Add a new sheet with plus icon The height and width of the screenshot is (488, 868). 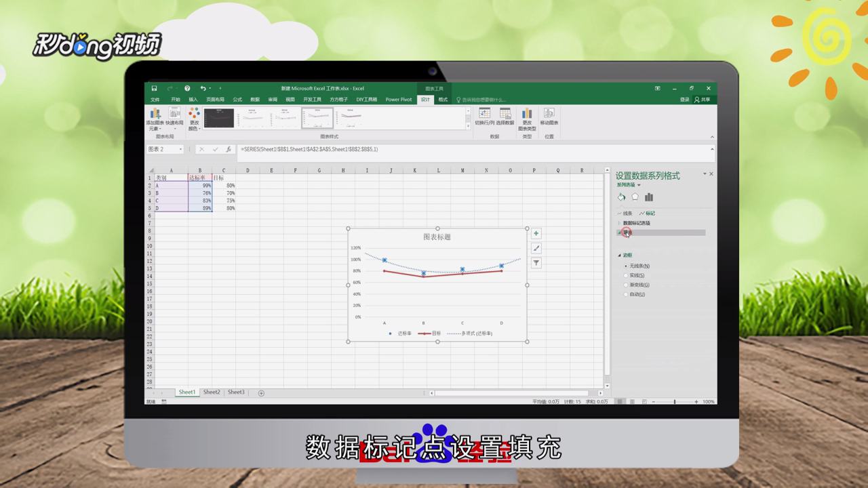pos(261,393)
